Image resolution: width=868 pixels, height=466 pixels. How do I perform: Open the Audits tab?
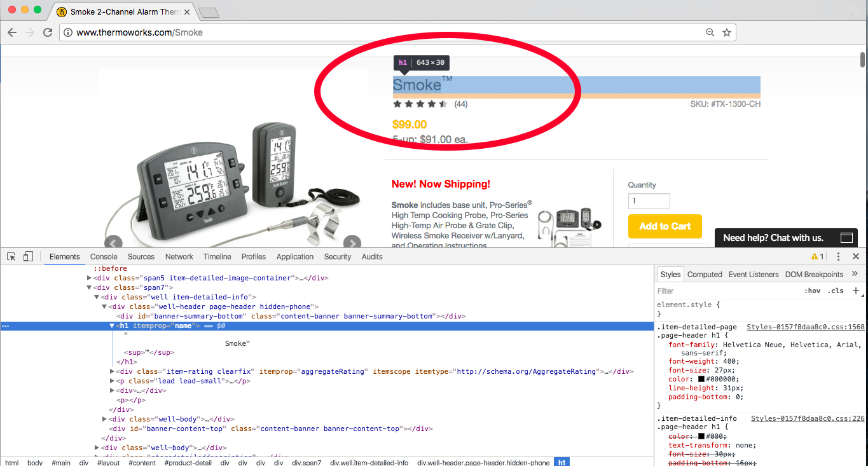[x=372, y=257]
